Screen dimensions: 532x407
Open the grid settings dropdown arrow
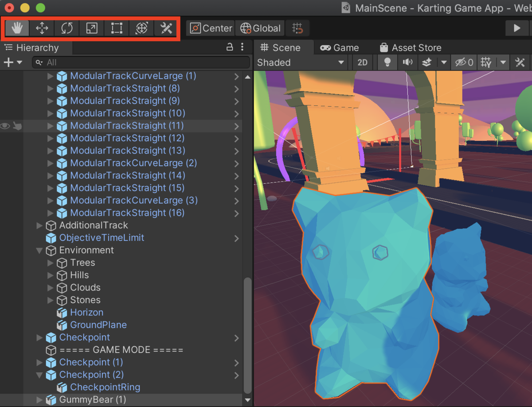point(503,62)
